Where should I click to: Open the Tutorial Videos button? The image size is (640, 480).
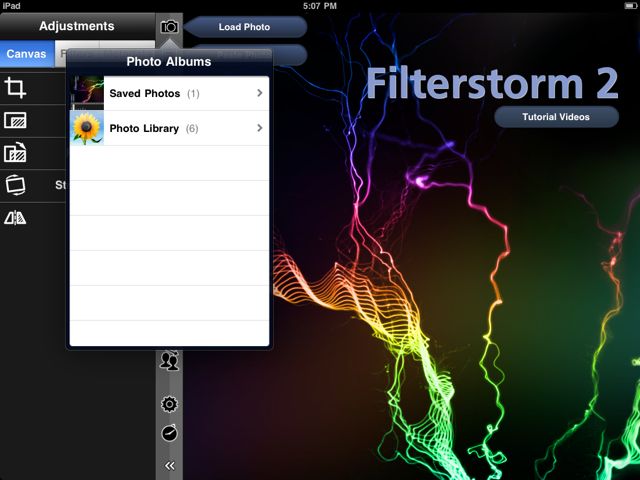556,117
